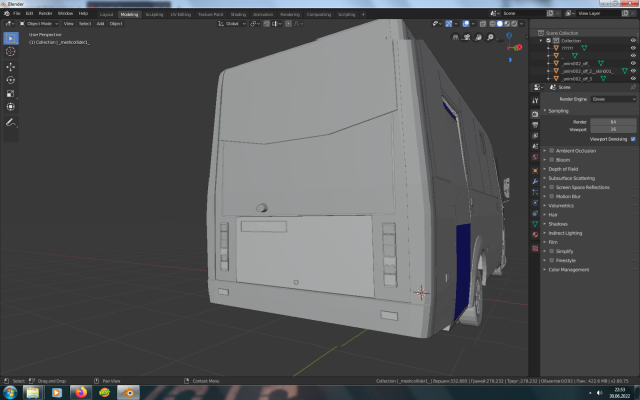Switch to the UV Editing workspace tab
The height and width of the screenshot is (400, 640).
[x=181, y=14]
